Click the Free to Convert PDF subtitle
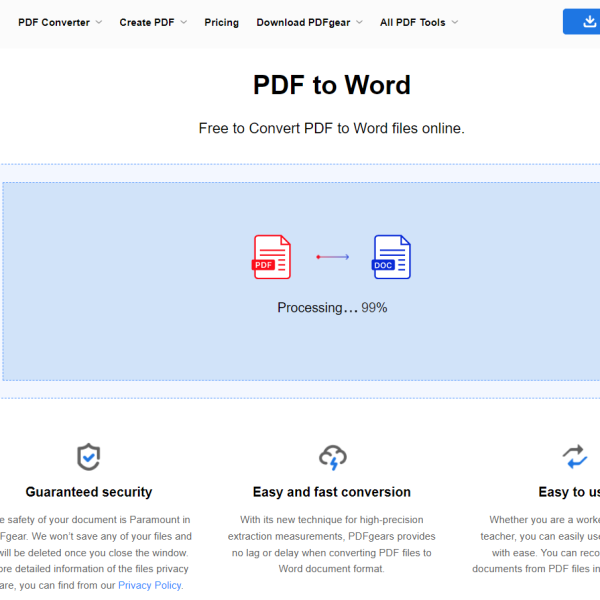The height and width of the screenshot is (600, 600). click(x=332, y=128)
